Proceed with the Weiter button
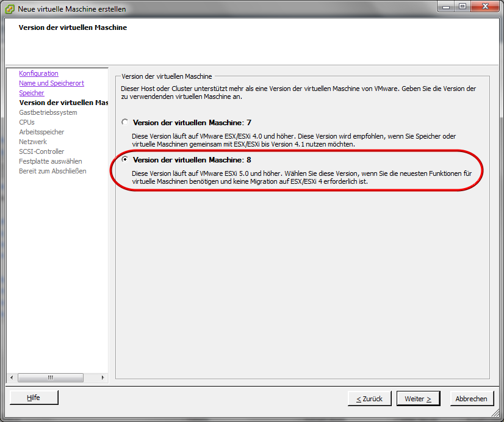The image size is (504, 422). coord(418,398)
